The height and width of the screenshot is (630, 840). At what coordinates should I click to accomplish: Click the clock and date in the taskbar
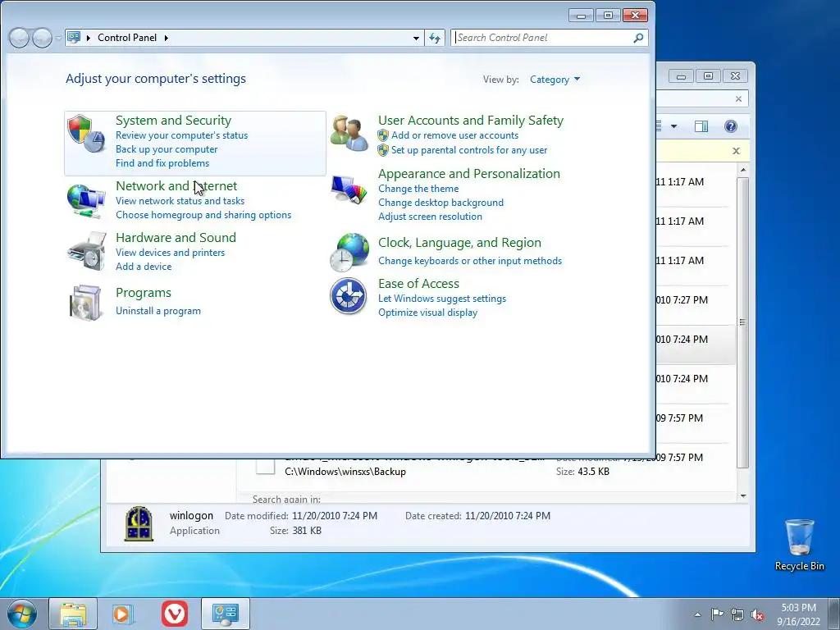pyautogui.click(x=798, y=614)
